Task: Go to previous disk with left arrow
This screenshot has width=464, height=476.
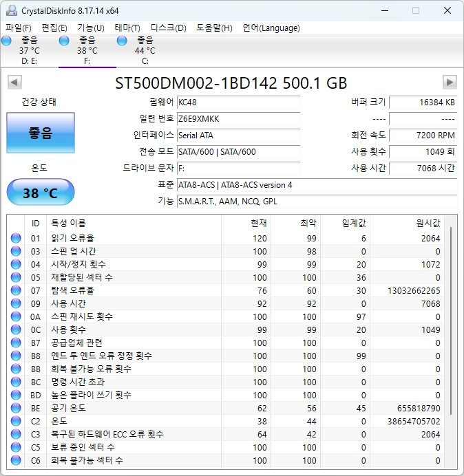Action: click(x=14, y=83)
